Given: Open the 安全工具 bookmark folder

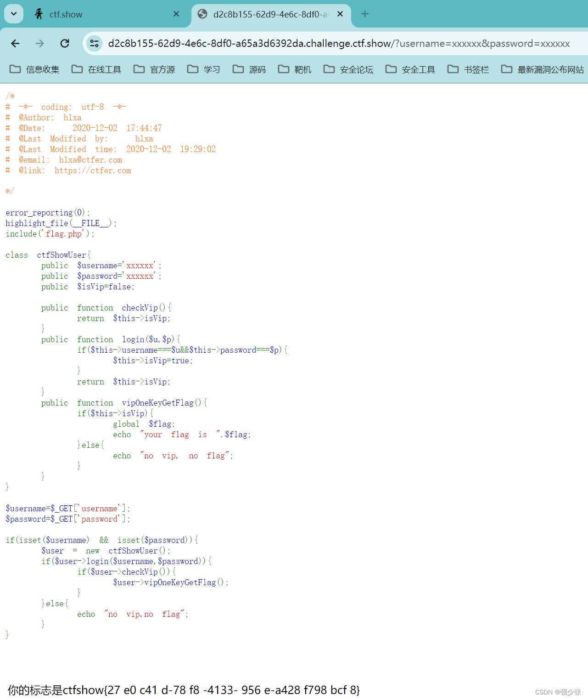Looking at the screenshot, I should click(410, 69).
